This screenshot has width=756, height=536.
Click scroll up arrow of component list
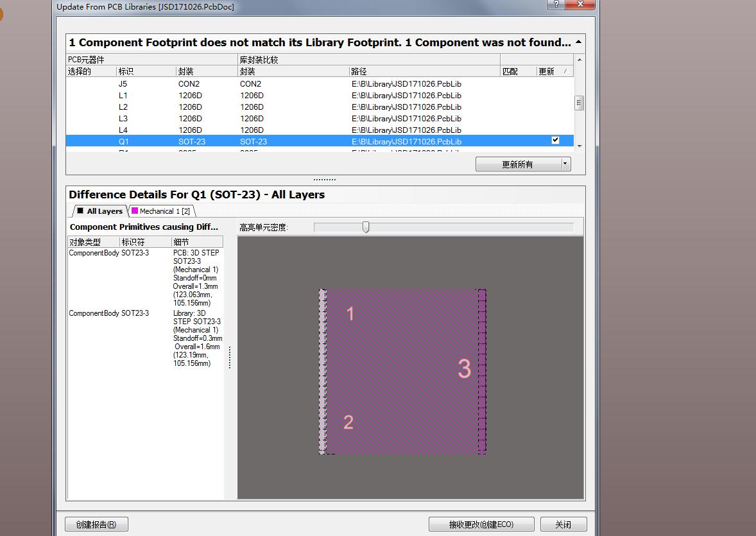pos(580,60)
